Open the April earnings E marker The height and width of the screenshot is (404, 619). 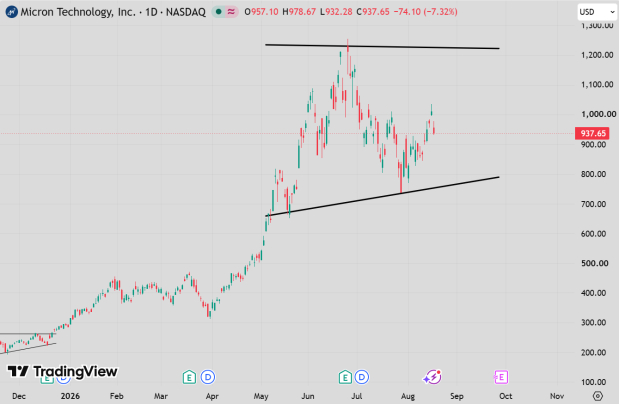coord(189,378)
